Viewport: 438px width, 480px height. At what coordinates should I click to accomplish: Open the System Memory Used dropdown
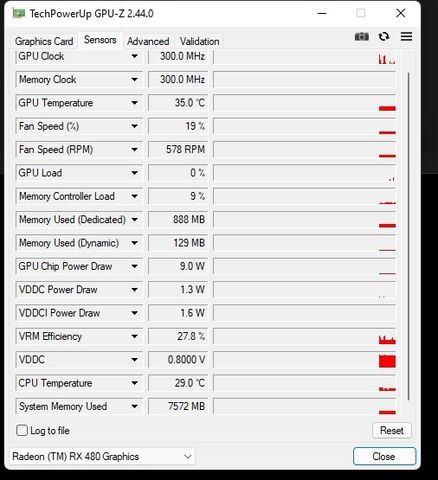tap(135, 406)
